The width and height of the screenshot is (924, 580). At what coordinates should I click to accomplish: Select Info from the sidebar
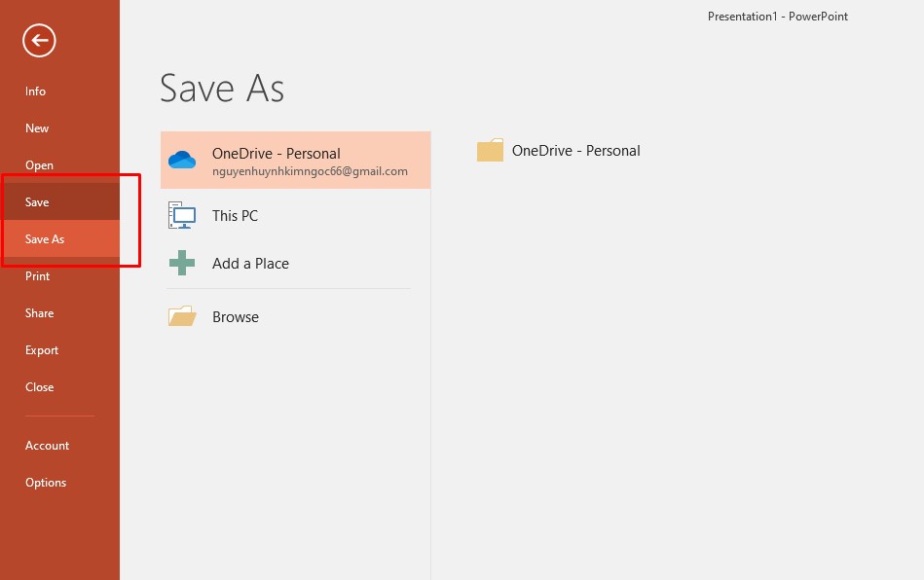[35, 91]
